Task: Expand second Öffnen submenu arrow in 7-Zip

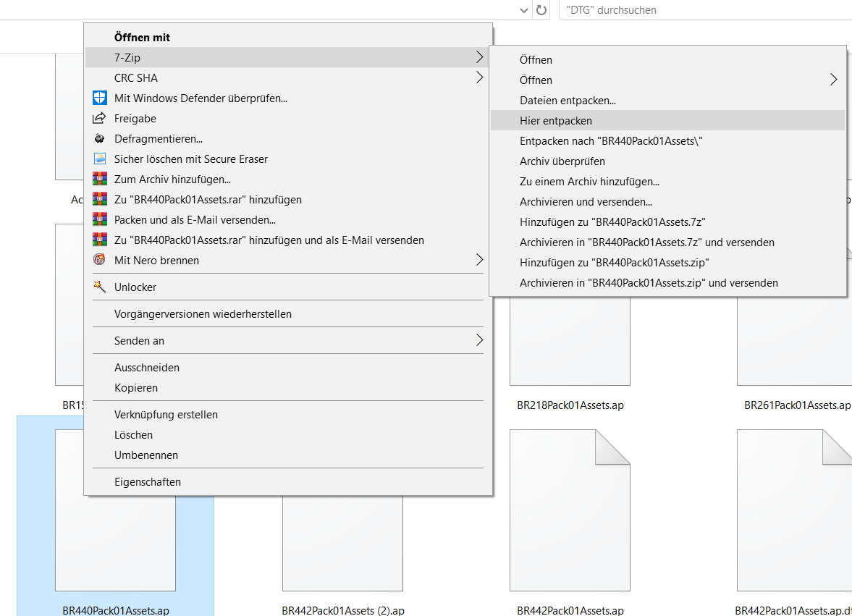Action: [833, 80]
